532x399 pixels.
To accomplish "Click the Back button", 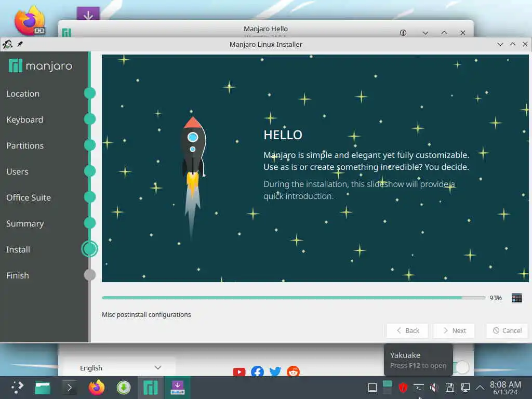I will [407, 330].
